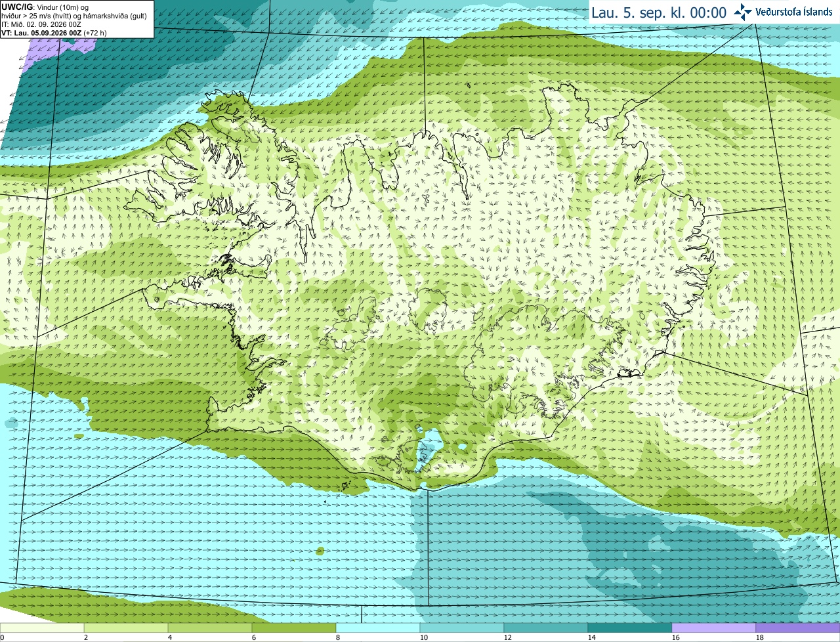Click the blue wind patch over the southern glacier

coord(427,451)
